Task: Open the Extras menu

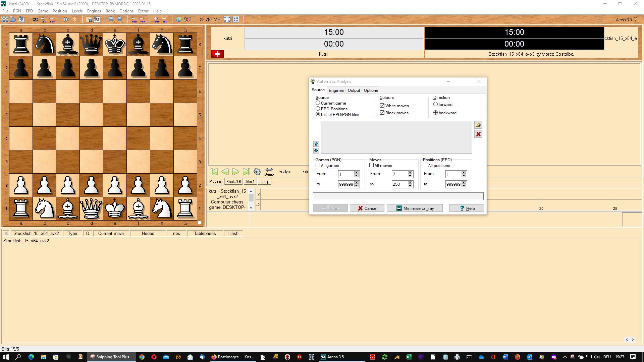Action: [x=143, y=11]
